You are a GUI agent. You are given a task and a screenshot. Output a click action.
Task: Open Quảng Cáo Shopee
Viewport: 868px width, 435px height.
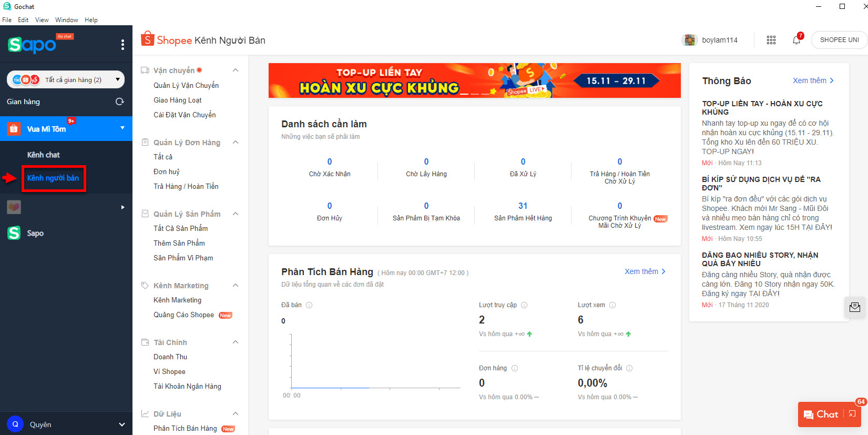tap(184, 315)
